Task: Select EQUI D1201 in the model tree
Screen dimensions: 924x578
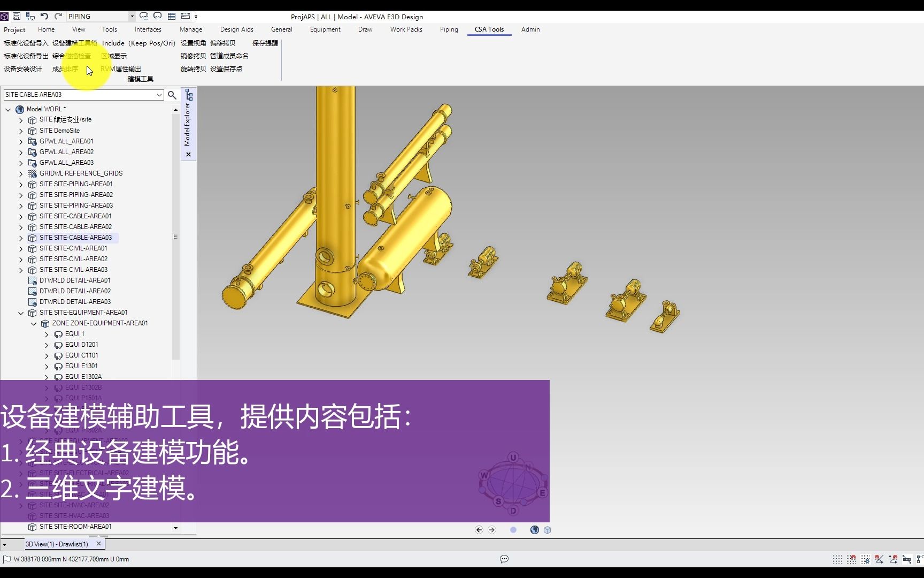Action: click(x=82, y=345)
